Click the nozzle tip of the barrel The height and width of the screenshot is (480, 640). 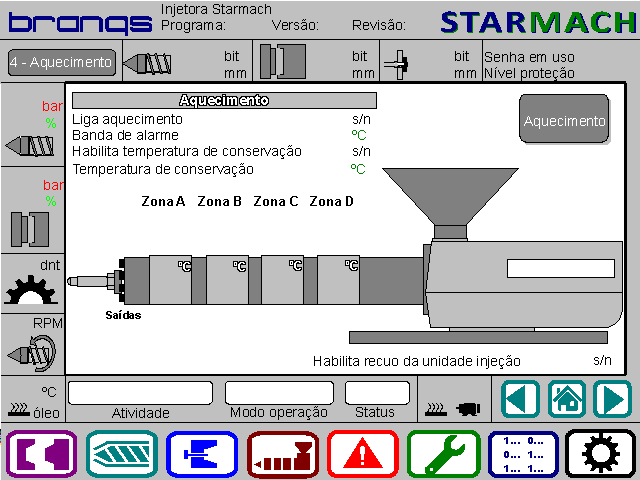(73, 281)
